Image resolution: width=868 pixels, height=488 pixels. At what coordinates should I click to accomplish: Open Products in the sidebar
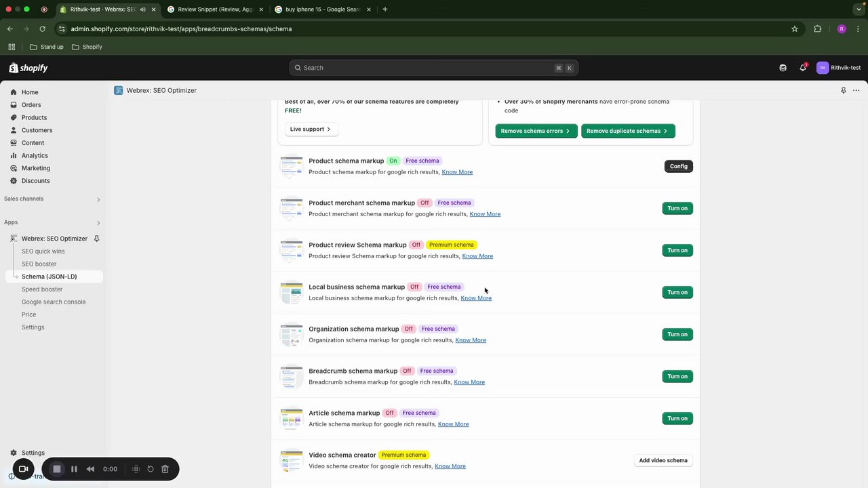(x=34, y=117)
